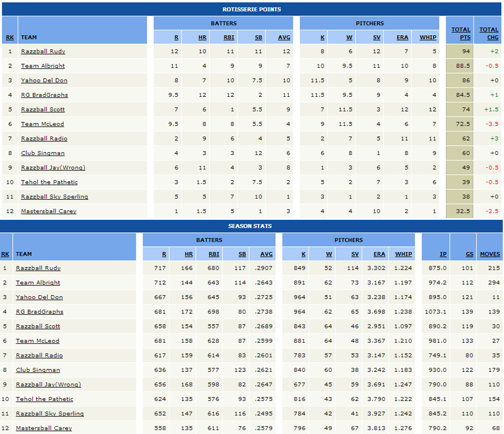
Task: Click Razzball Jay(Wrong) in Season Stats table
Action: [x=48, y=384]
